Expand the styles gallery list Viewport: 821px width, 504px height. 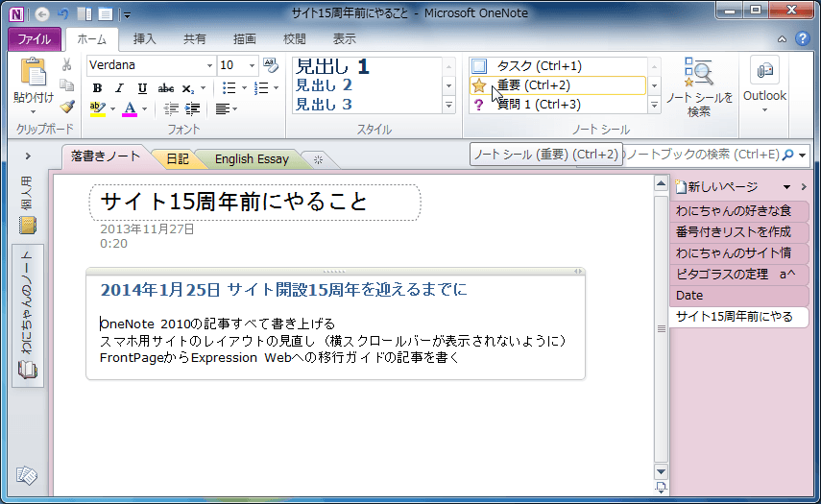(448, 106)
